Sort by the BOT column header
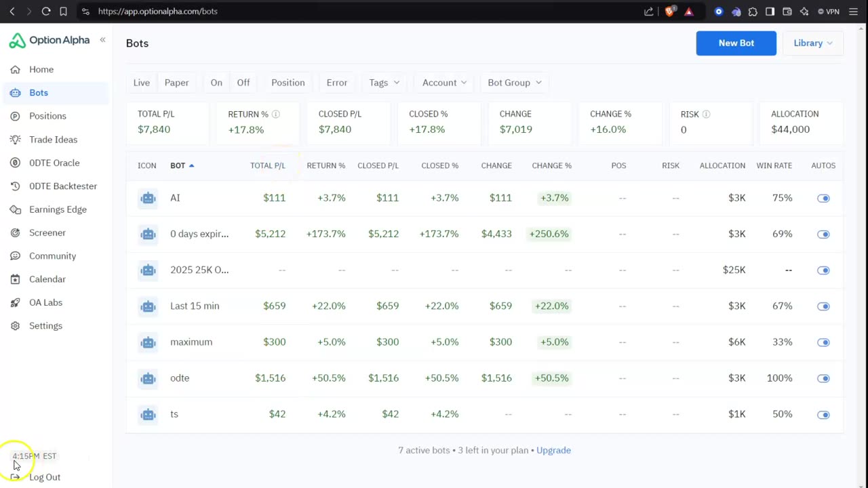Image resolution: width=868 pixels, height=488 pixels. [x=182, y=165]
